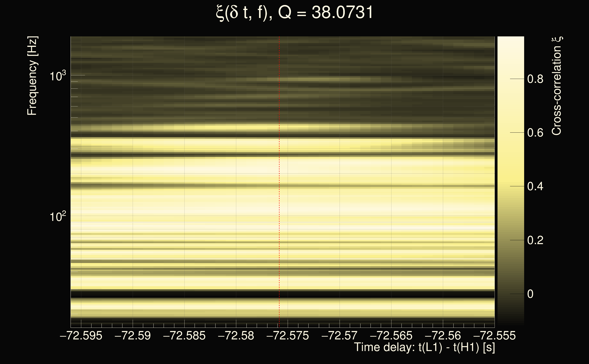
Task: Click the -72.58 x-axis tick label
Action: [x=236, y=336]
